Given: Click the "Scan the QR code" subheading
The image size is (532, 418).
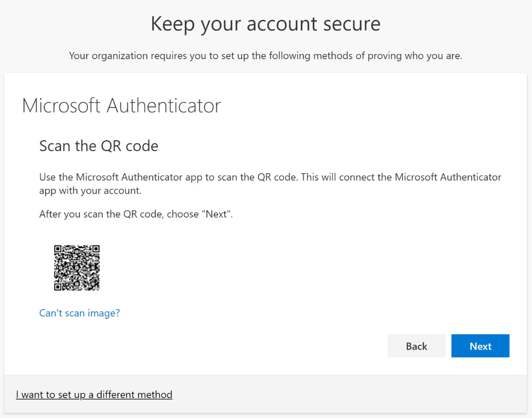Looking at the screenshot, I should click(99, 146).
